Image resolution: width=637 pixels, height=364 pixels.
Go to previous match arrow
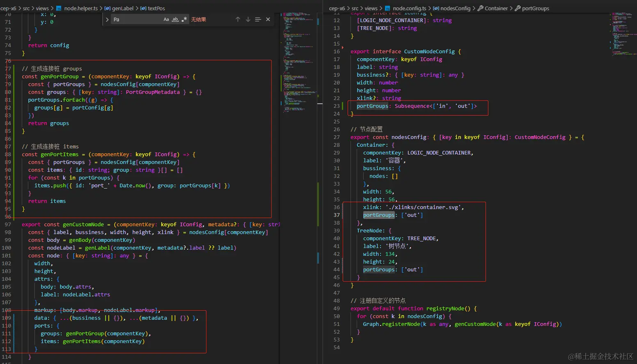(x=238, y=19)
